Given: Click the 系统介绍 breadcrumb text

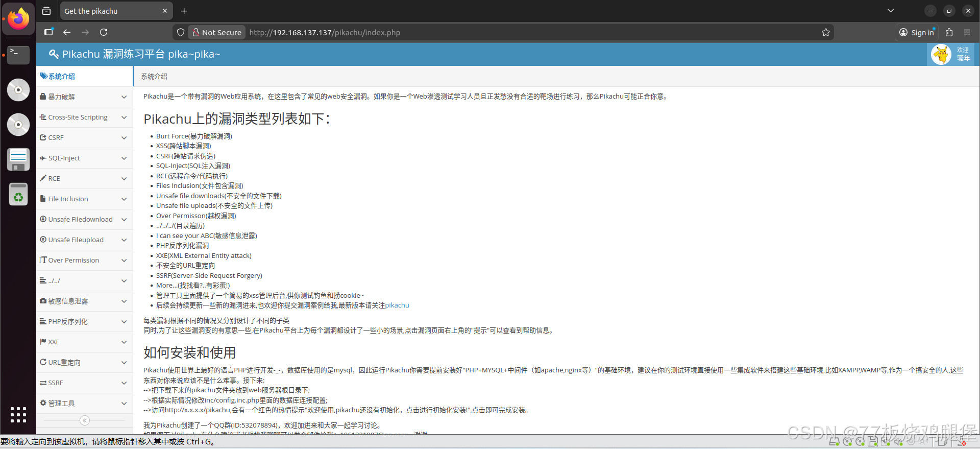Looking at the screenshot, I should [x=154, y=77].
